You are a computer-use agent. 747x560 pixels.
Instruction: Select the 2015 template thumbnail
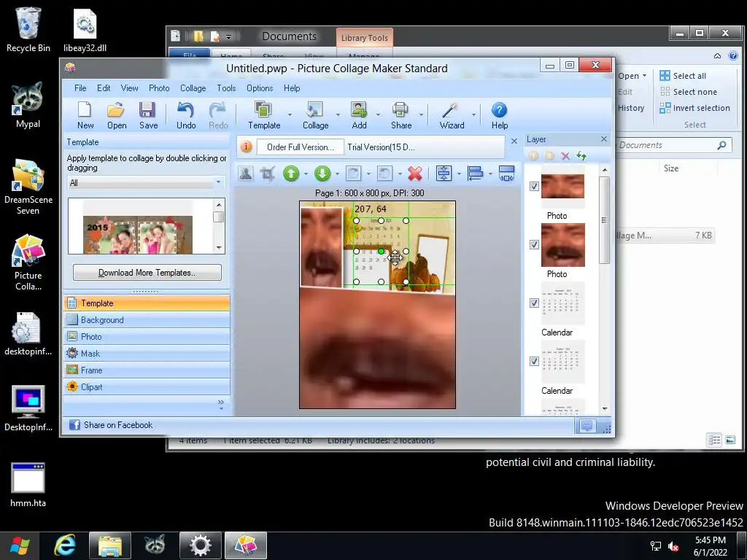pyautogui.click(x=138, y=234)
